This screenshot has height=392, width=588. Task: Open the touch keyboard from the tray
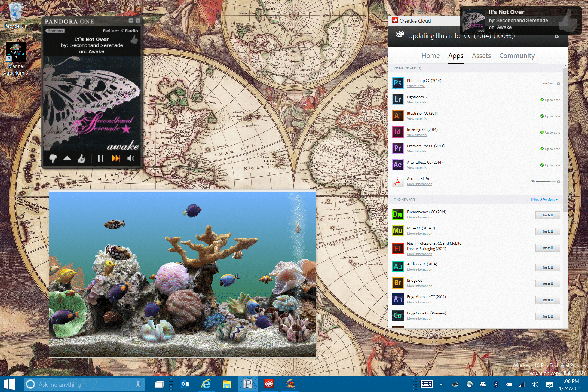coord(427,384)
